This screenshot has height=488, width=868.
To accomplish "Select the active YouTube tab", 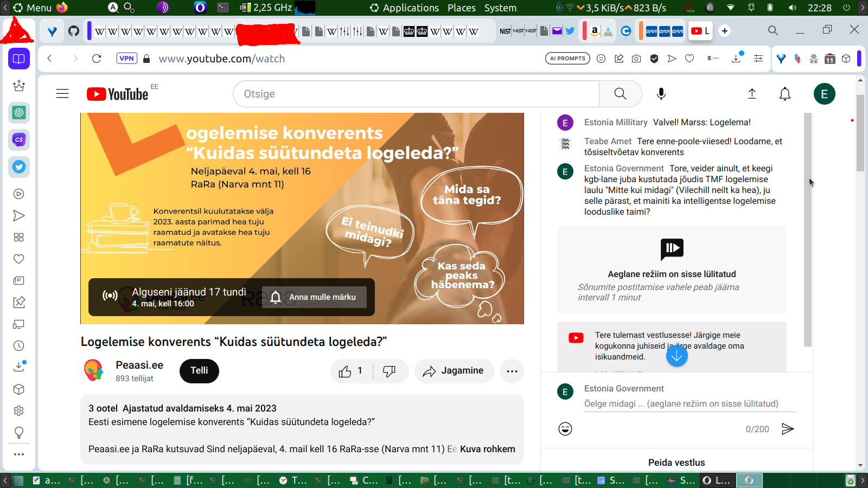I will click(701, 31).
